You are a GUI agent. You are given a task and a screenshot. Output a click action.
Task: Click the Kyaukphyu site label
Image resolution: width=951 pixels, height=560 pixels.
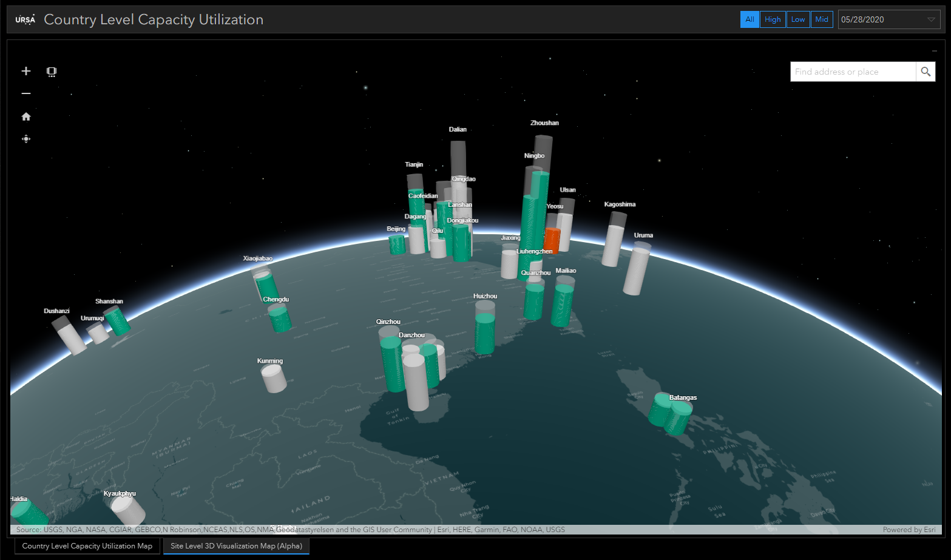pyautogui.click(x=120, y=494)
